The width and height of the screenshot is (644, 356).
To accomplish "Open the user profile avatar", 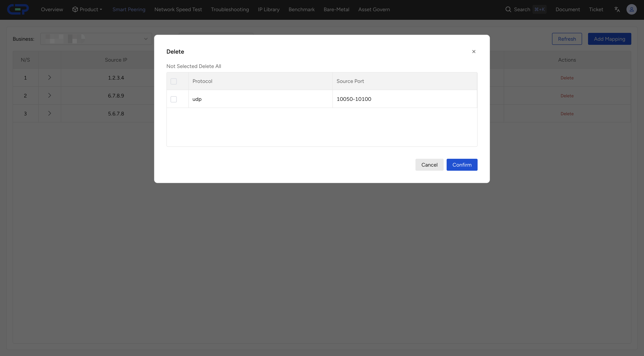I will pos(632,10).
